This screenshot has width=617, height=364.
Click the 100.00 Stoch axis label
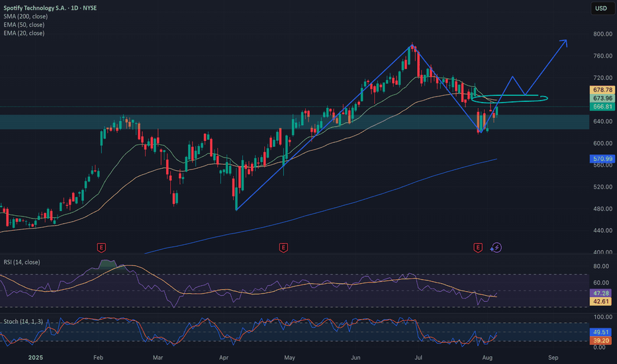point(603,317)
